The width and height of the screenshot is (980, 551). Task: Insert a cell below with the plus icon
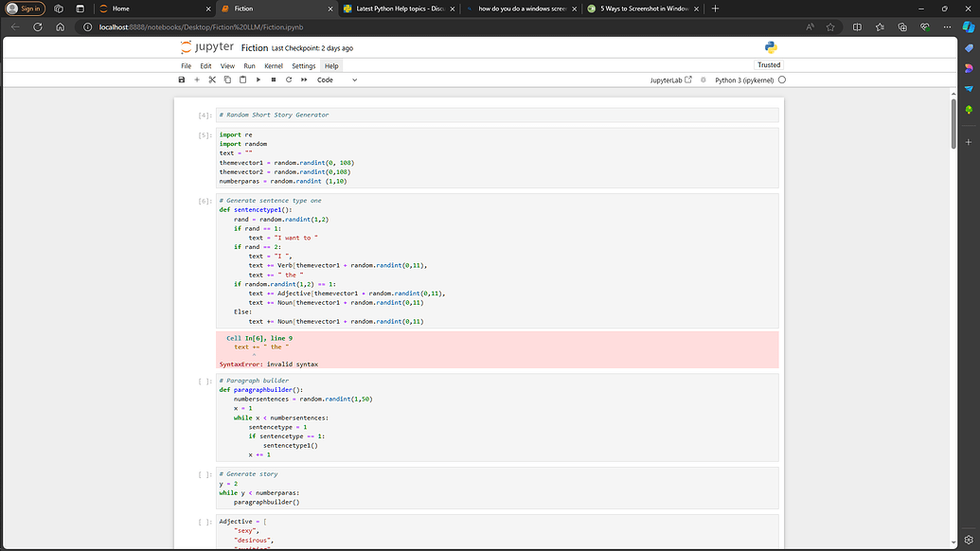point(197,80)
